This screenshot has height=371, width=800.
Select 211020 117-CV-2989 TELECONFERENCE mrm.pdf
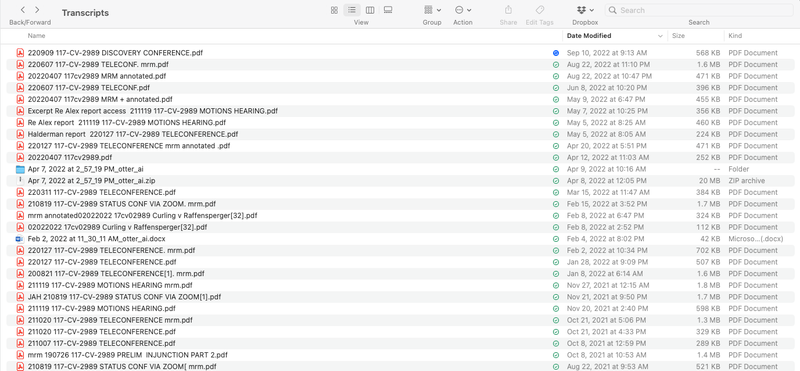pyautogui.click(x=110, y=320)
